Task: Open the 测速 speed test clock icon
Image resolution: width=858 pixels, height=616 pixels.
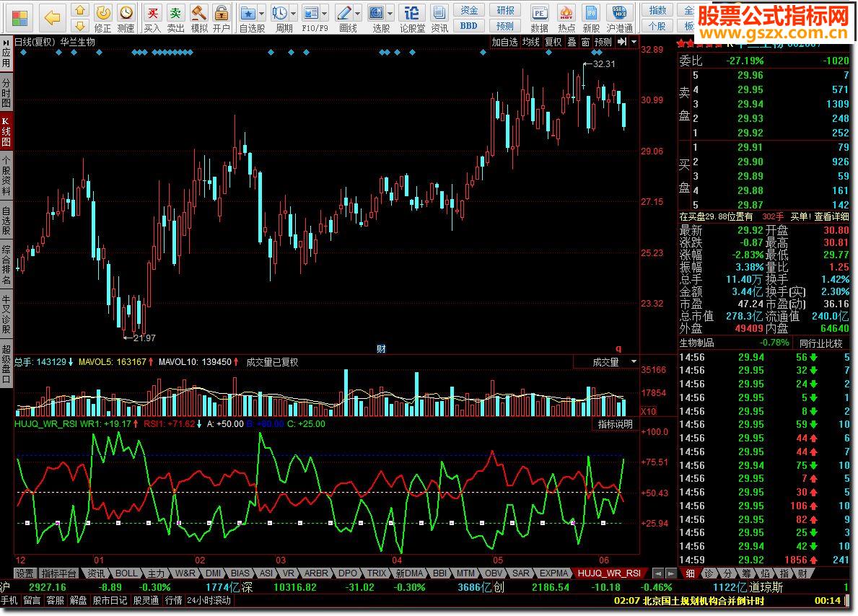Action: [126, 18]
